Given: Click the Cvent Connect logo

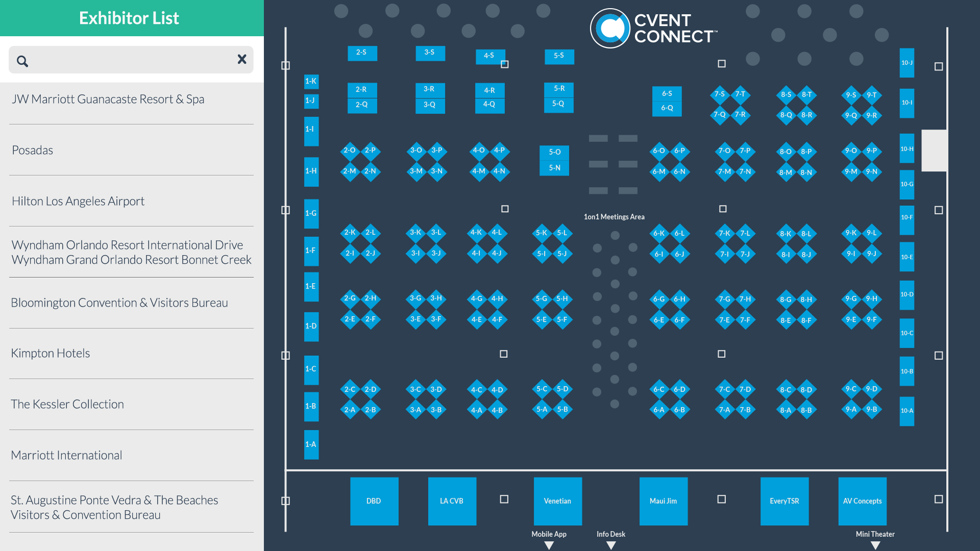Looking at the screenshot, I should (654, 29).
